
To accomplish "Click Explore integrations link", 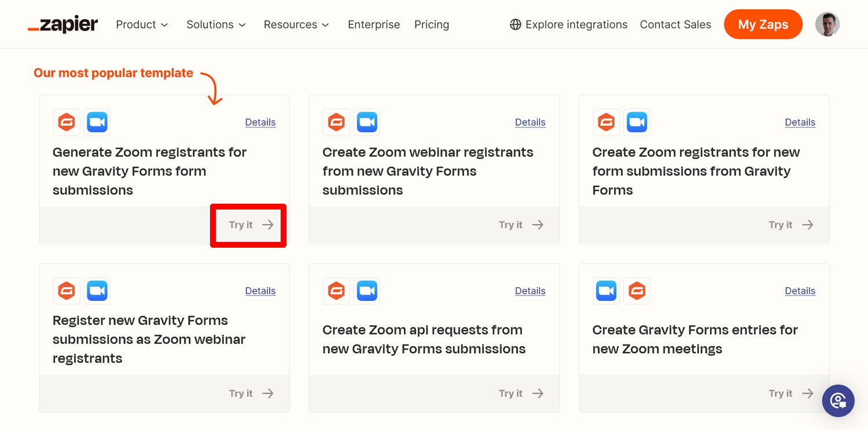I will tap(568, 24).
